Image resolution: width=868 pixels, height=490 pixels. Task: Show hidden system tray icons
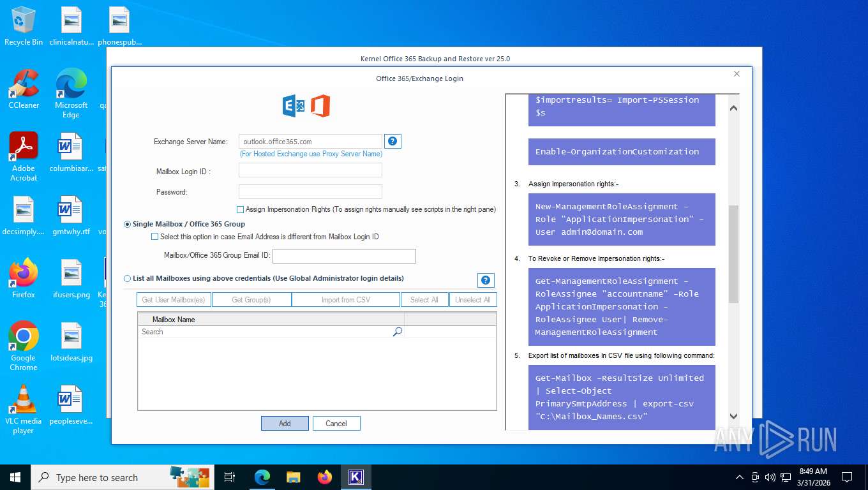pos(740,477)
